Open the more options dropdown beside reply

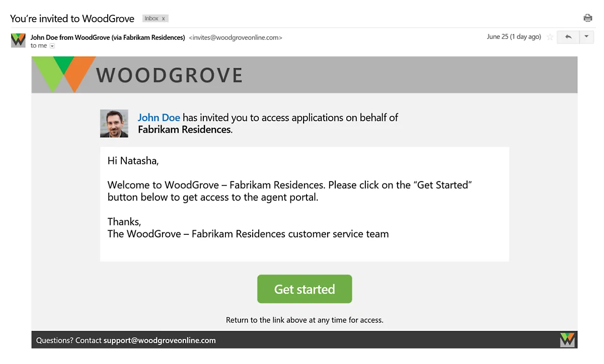coord(586,37)
